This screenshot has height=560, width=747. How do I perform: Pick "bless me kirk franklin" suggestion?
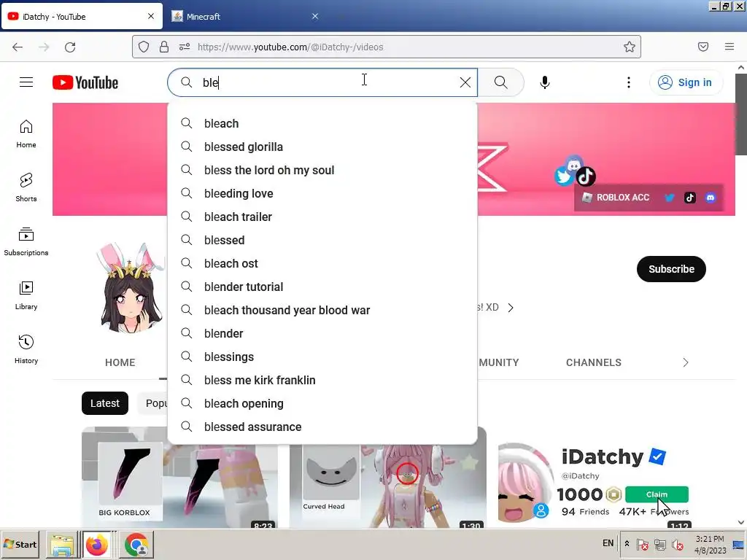pos(322,380)
